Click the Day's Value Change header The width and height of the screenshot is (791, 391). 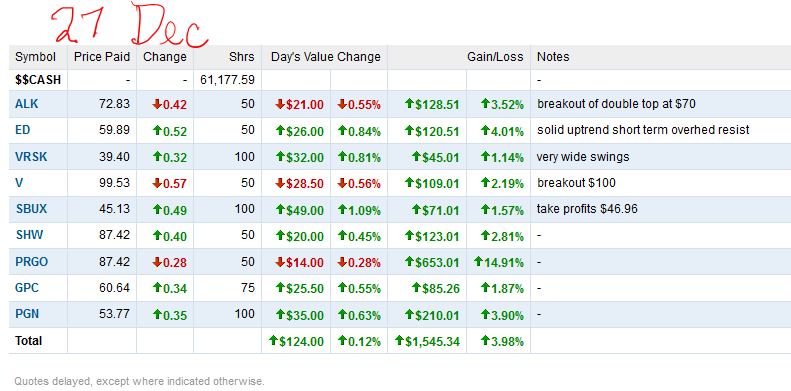(x=325, y=57)
